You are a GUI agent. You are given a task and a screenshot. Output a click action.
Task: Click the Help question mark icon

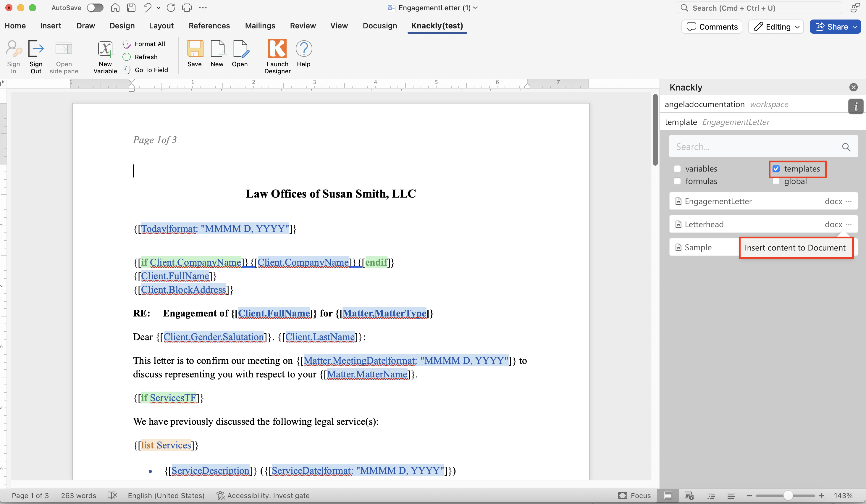303,49
